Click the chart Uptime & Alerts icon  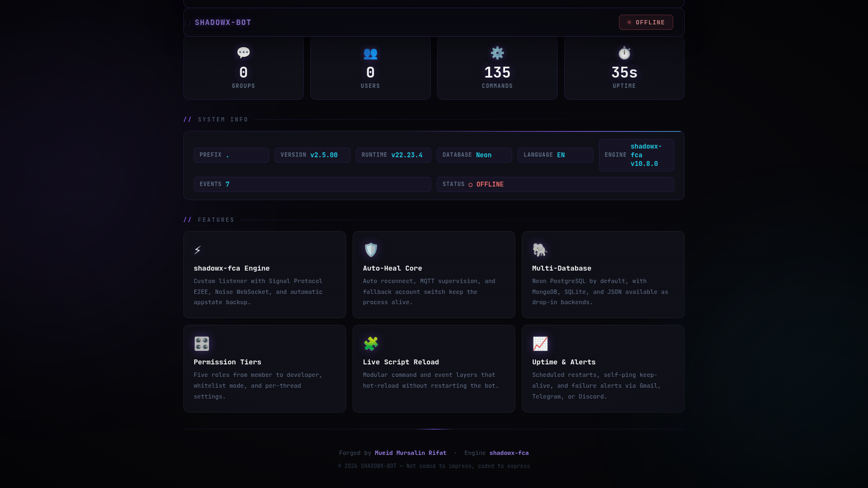pos(540,343)
